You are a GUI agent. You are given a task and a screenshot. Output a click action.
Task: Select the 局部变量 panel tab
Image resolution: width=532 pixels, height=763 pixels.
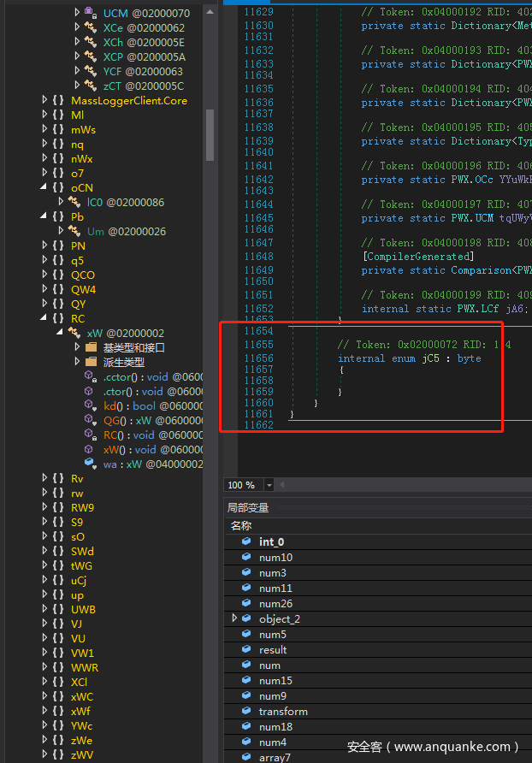click(248, 507)
